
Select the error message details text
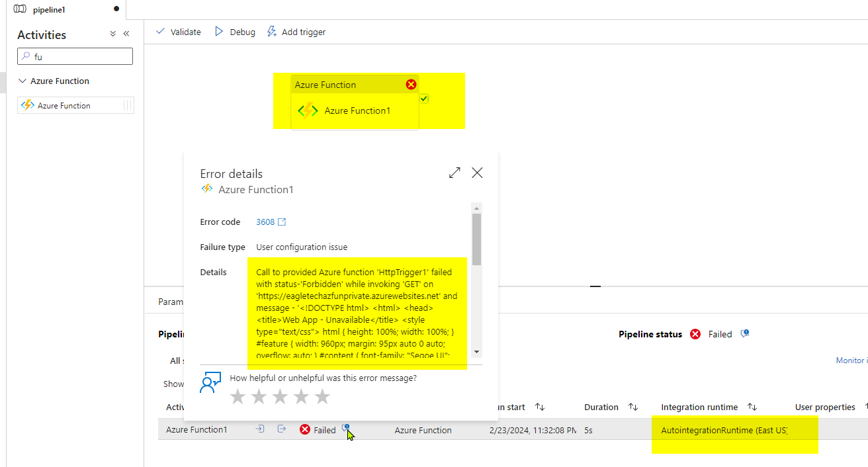tap(357, 314)
